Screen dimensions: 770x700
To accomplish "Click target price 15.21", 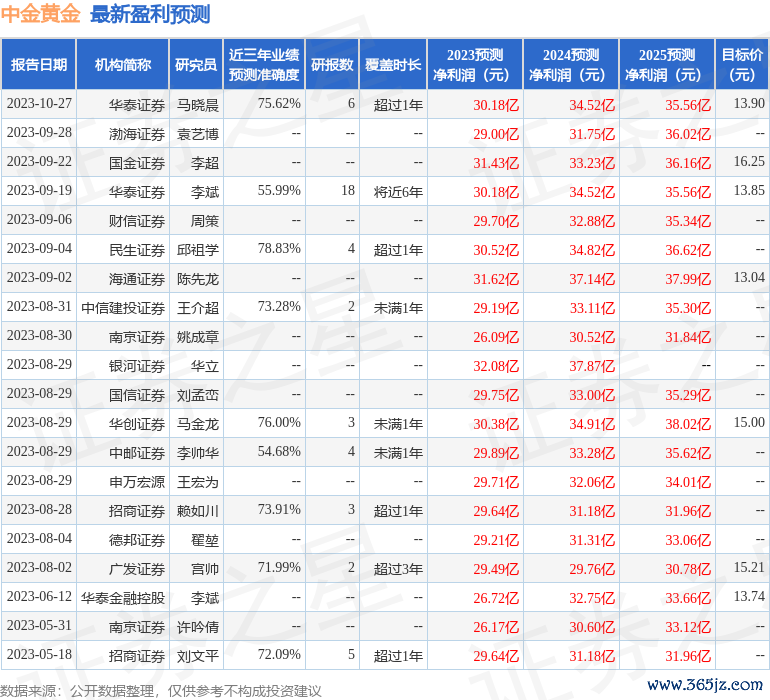I will (749, 567).
